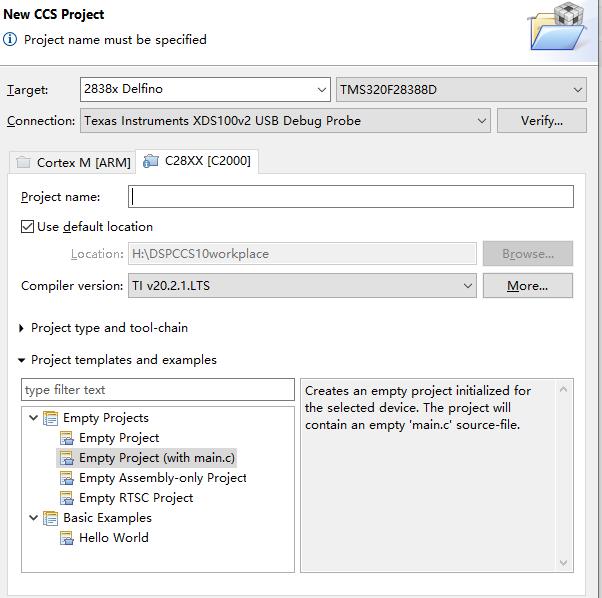This screenshot has height=598, width=602.
Task: Click the Empty RTSC Project icon
Action: (x=67, y=498)
